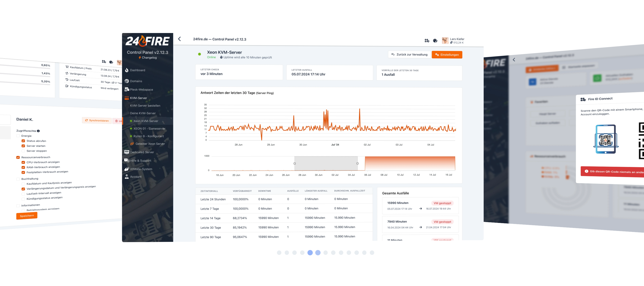Open Lars Kiefer's profile avatar
The width and height of the screenshot is (644, 286).
coord(445,40)
